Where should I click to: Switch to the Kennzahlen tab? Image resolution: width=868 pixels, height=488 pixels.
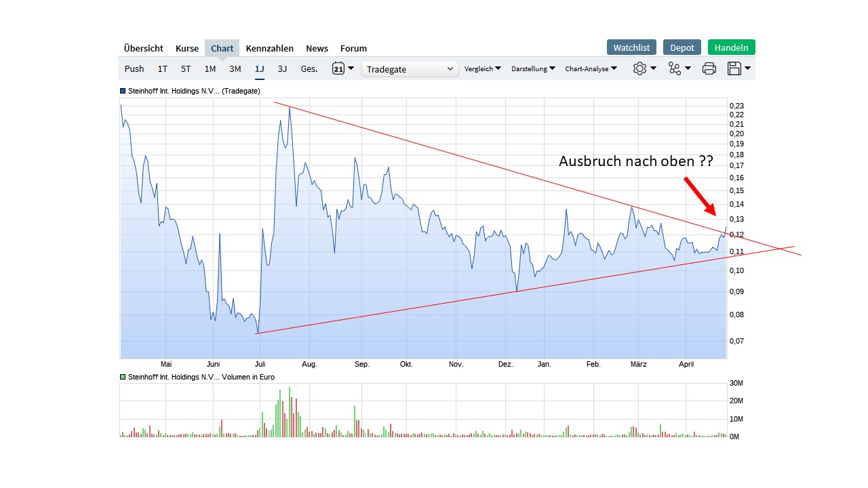270,48
